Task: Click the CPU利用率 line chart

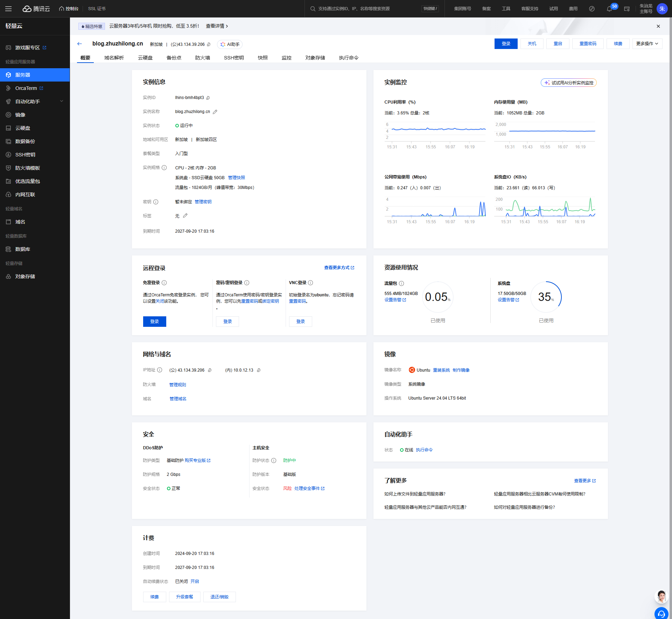Action: 435,135
